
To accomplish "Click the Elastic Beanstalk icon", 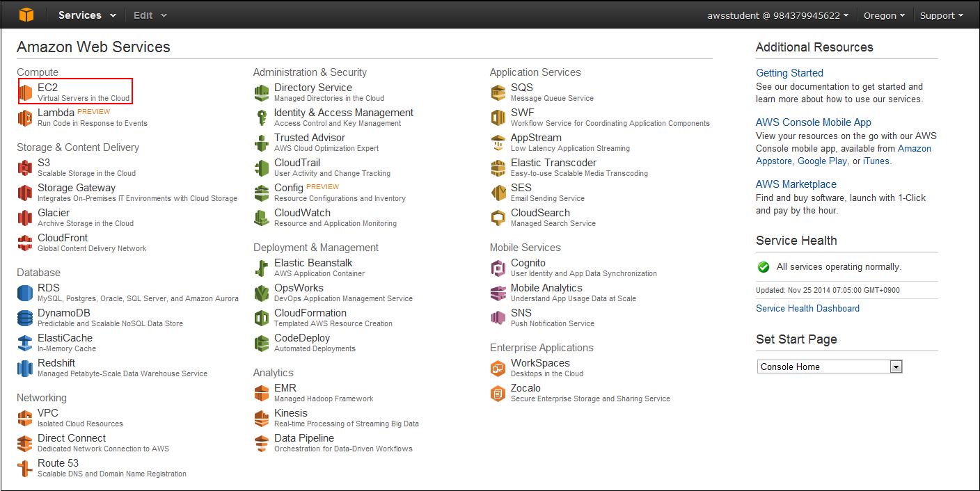I will 262,268.
